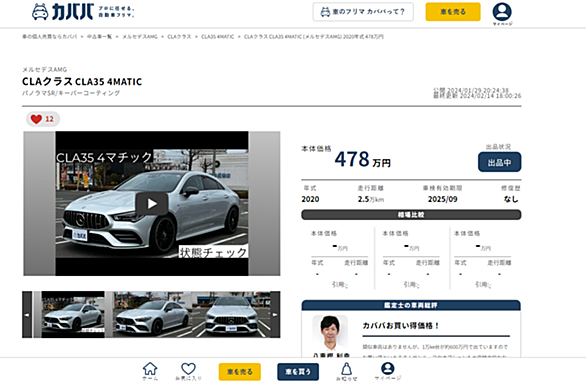Click the yellow sell-car button in bottom bar
586x382 pixels.
(x=240, y=372)
